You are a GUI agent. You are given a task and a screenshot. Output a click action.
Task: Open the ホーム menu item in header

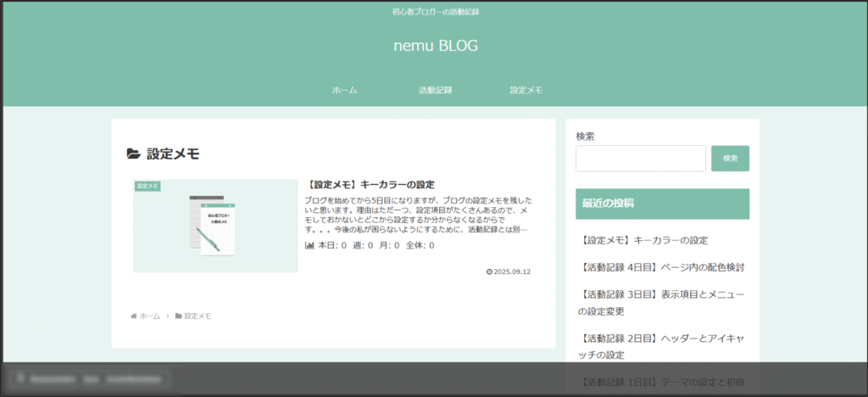[x=344, y=90]
